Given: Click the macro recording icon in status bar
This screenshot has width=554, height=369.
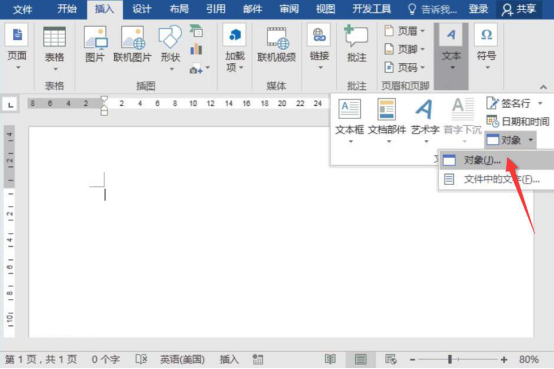Looking at the screenshot, I should pos(258,359).
